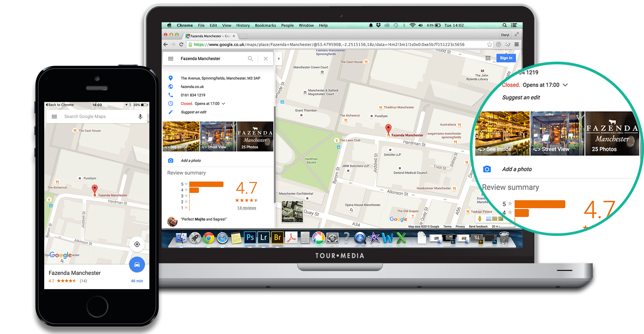The width and height of the screenshot is (644, 334).
Task: Open Adobe Acrobat from the dock
Action: 291,238
